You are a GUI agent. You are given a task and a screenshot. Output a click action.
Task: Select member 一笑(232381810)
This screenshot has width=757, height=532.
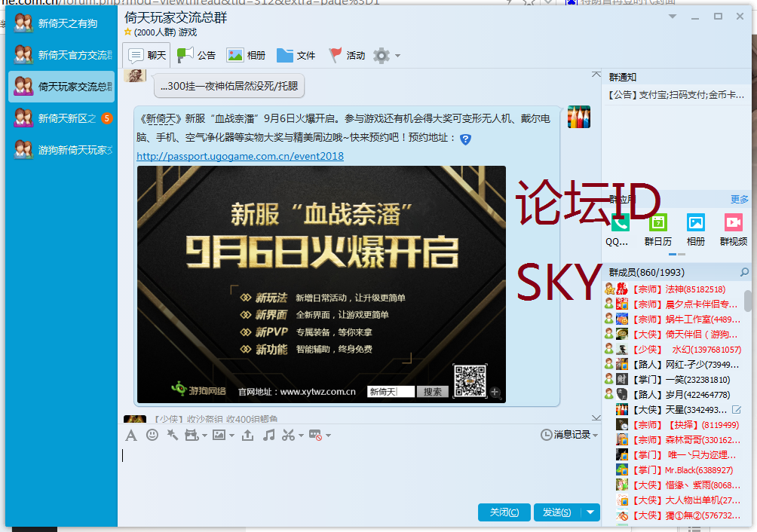click(x=673, y=380)
